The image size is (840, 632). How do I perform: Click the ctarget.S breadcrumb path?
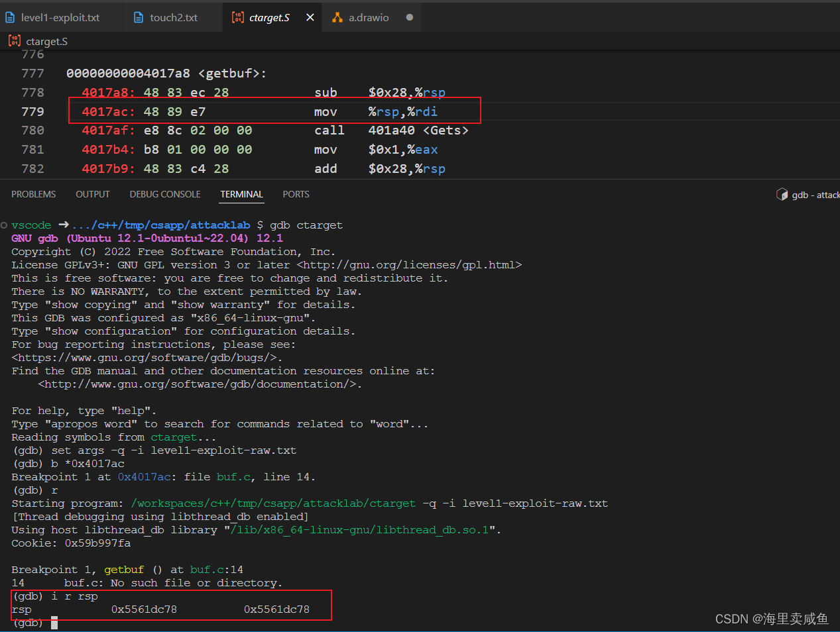tap(46, 41)
